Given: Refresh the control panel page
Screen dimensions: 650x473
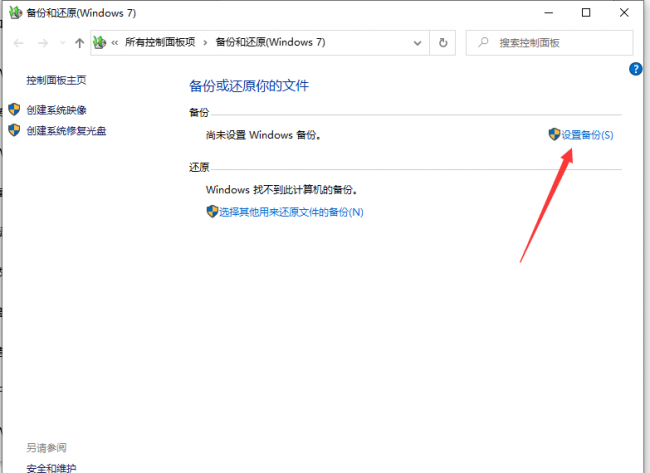Looking at the screenshot, I should coord(443,43).
